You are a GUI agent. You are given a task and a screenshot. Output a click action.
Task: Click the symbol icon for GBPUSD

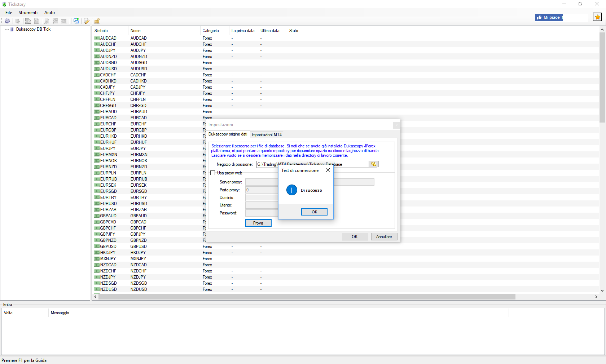(97, 247)
